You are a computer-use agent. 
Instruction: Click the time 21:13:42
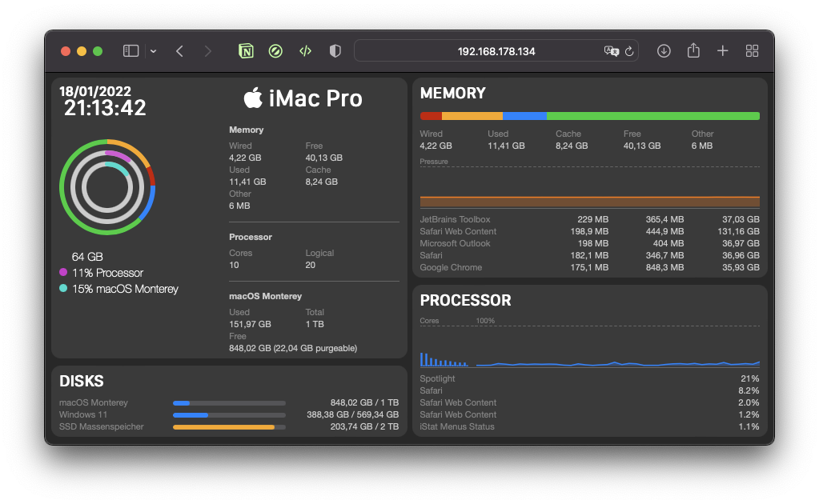click(105, 108)
